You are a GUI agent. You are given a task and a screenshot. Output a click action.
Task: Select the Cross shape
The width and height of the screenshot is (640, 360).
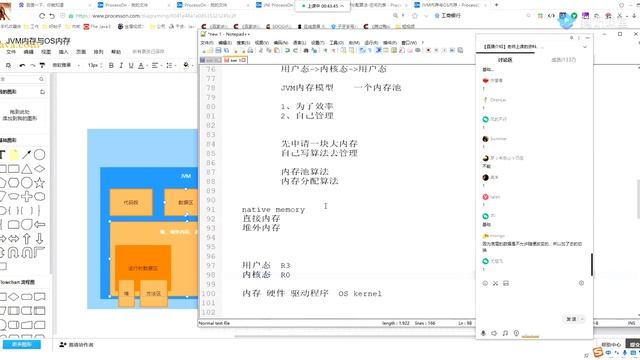tap(27, 196)
